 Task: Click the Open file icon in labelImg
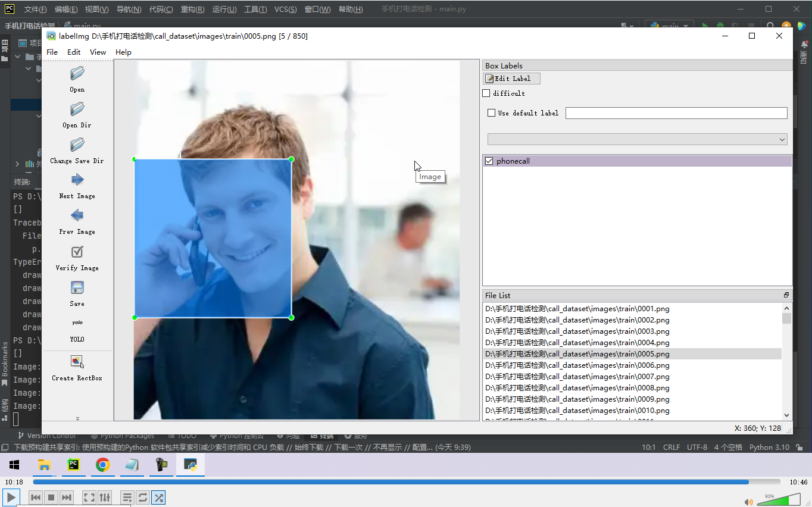pyautogui.click(x=77, y=74)
